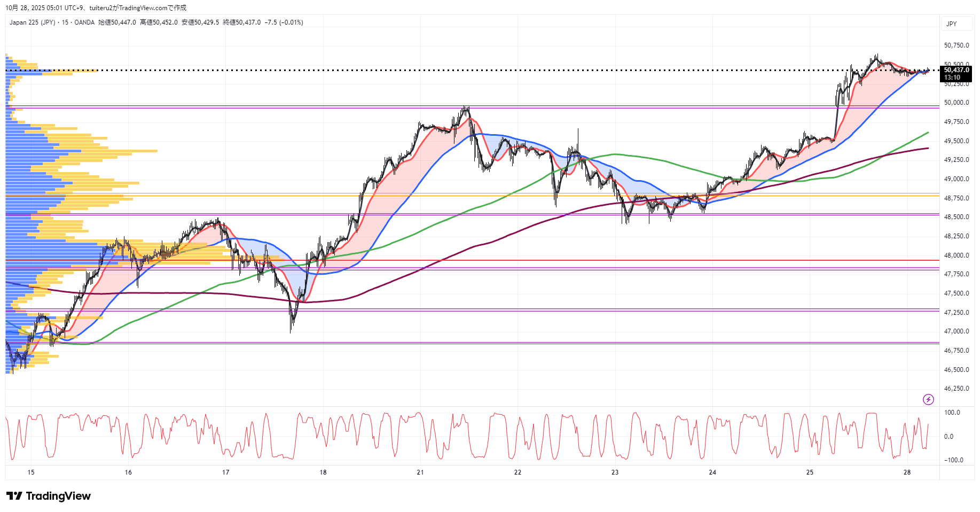Click the 48,000.0 price axis label

point(957,255)
